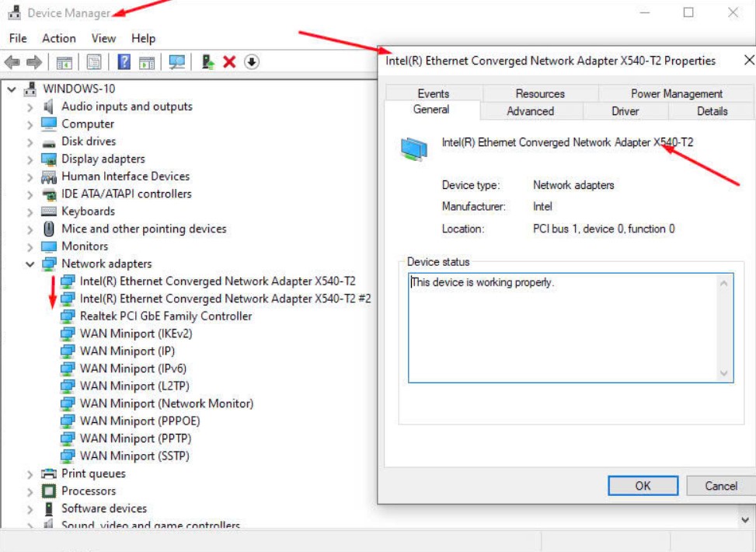This screenshot has width=756, height=552.
Task: Expand the Disk drives chevron
Action: click(x=30, y=142)
